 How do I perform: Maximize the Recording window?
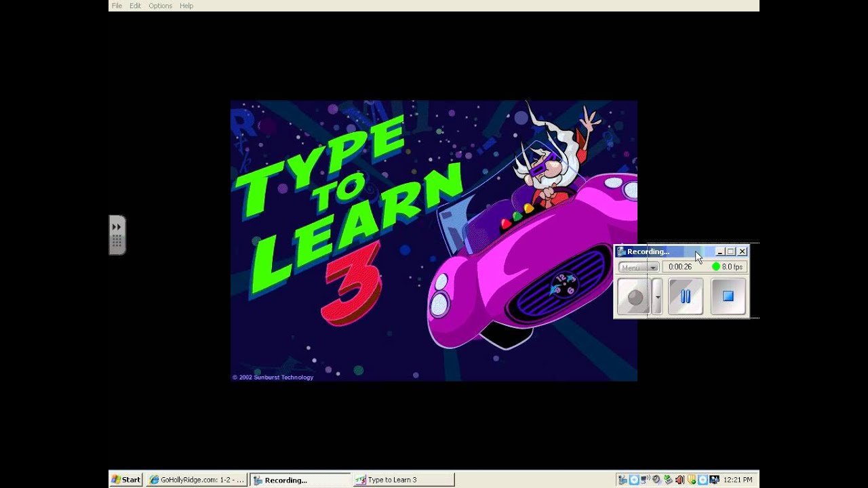731,251
